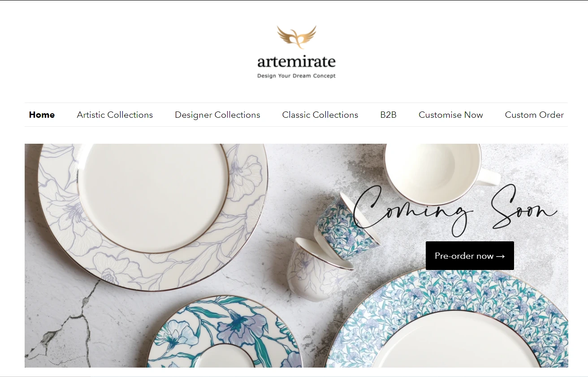This screenshot has width=588, height=377.
Task: Open the Custom Order page
Action: pos(534,115)
